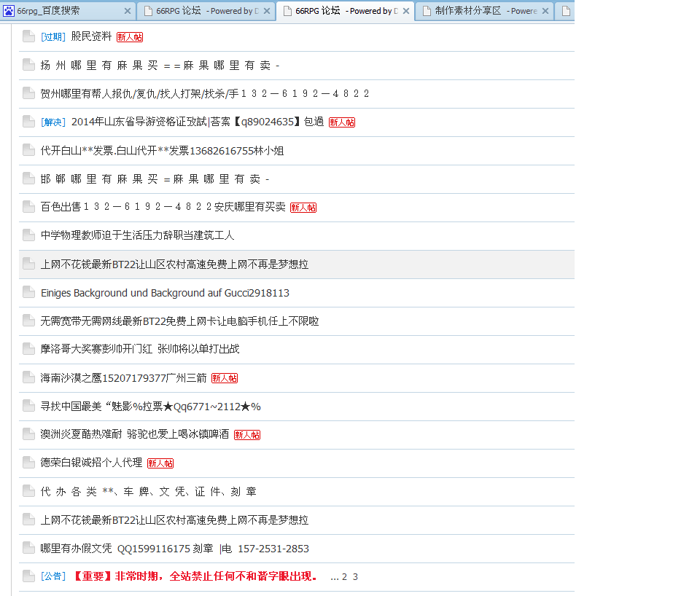
Task: Open the Einiges Background und Background auf Gucci2918113 thread
Action: pyautogui.click(x=166, y=293)
